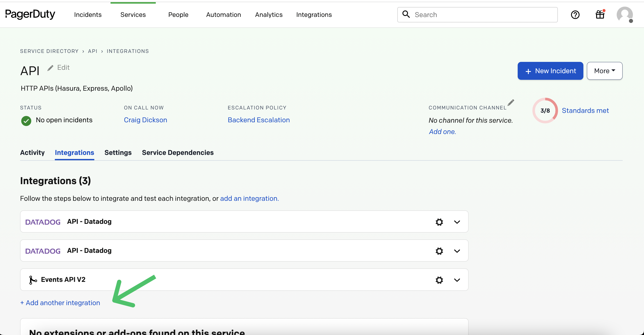Open Craig Dickson on-call profile
Viewport: 644px width, 335px height.
(146, 120)
